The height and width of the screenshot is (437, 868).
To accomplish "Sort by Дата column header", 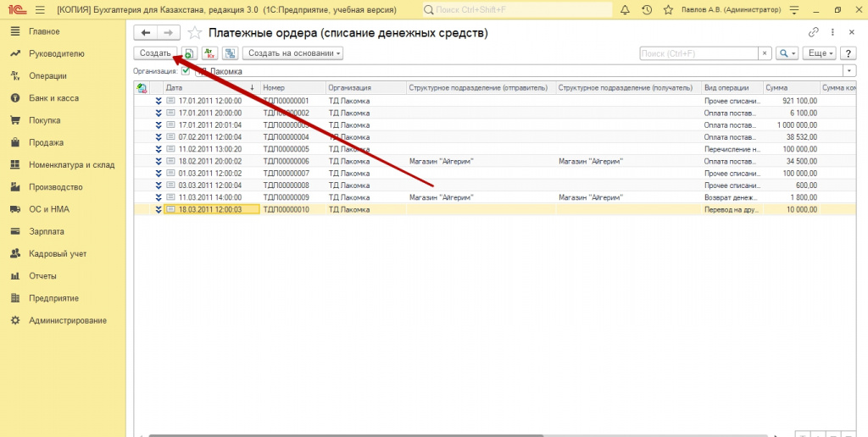I will click(x=212, y=88).
